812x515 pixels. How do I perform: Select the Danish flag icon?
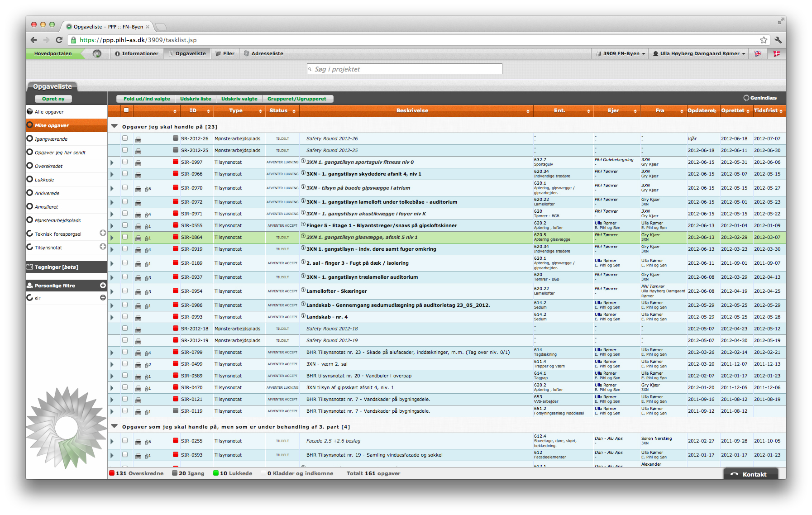pyautogui.click(x=776, y=54)
